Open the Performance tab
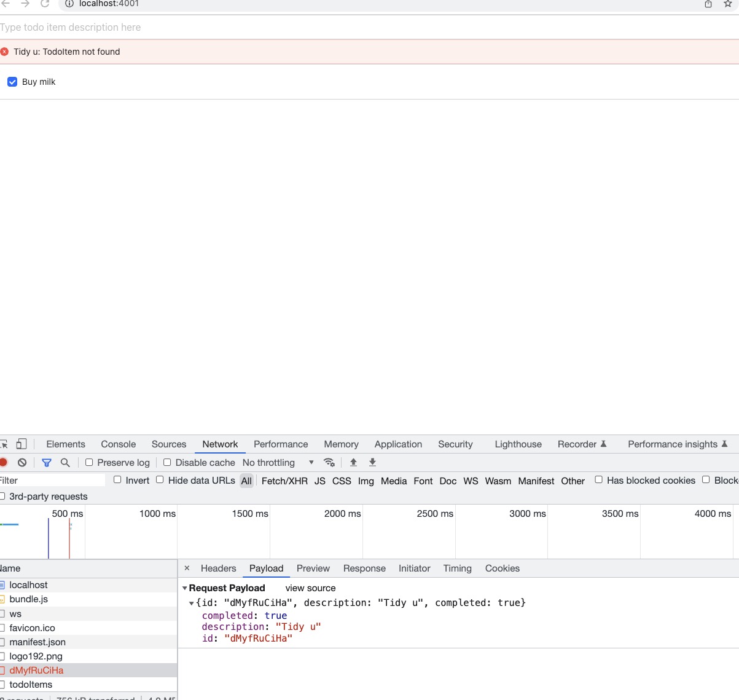 coord(281,444)
